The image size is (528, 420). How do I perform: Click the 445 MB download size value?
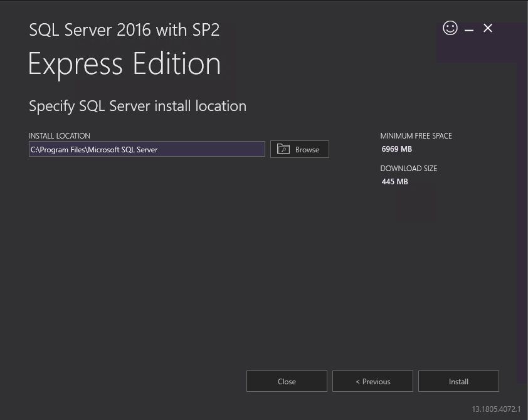pyautogui.click(x=394, y=182)
